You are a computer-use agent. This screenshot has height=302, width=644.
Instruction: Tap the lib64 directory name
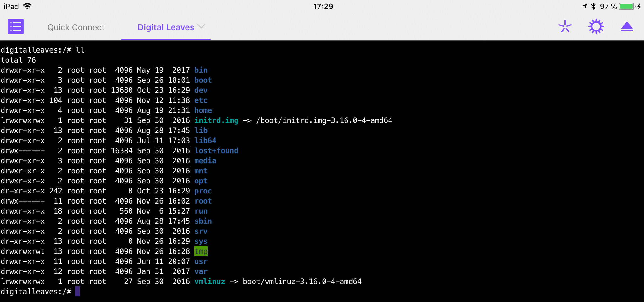[205, 141]
